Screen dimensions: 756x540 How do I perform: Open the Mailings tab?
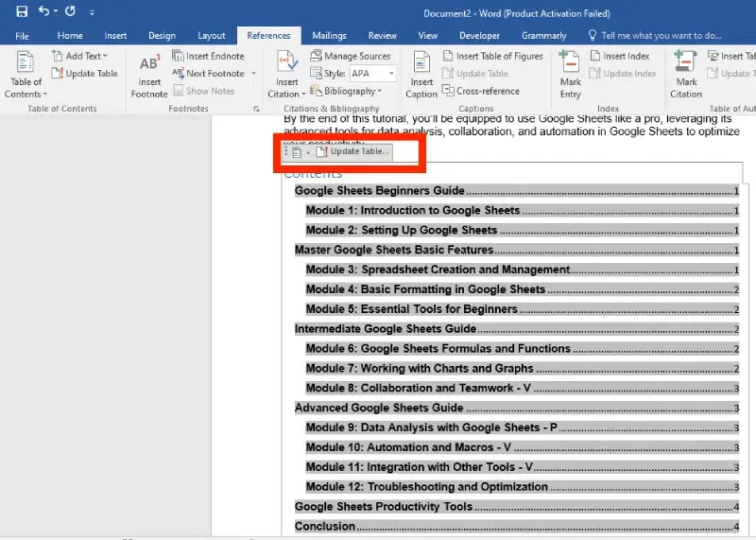coord(329,36)
